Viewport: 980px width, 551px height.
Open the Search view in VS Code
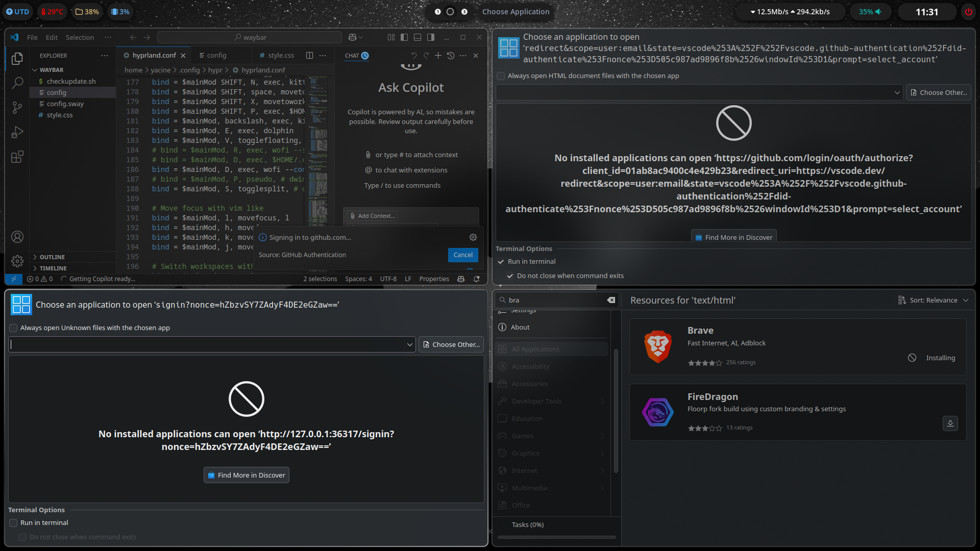click(17, 83)
